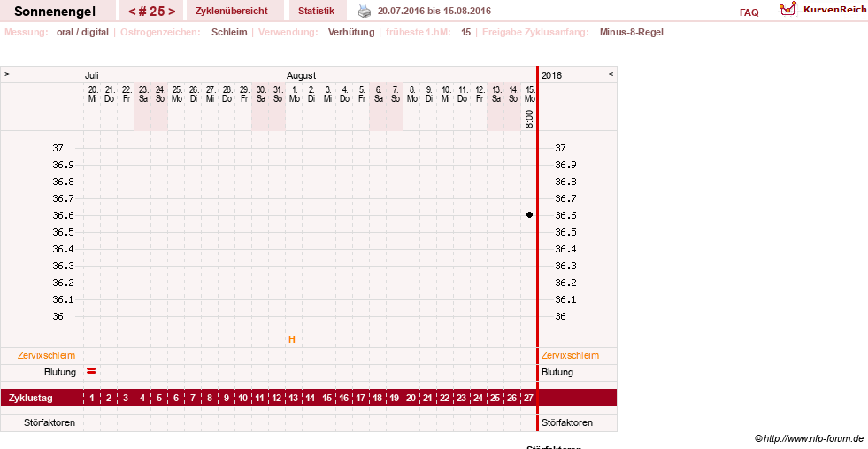The width and height of the screenshot is (868, 449).
Task: Click the Juli month label
Action: click(x=91, y=75)
